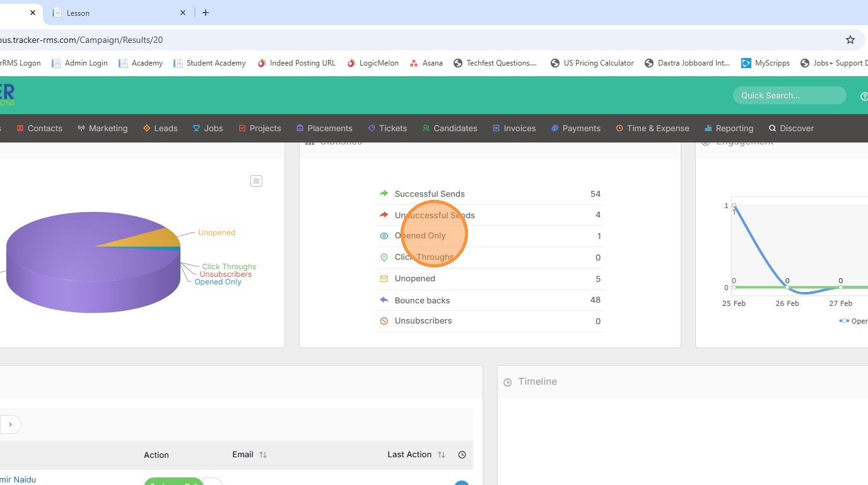Click the Unsubscribers red circle icon
The height and width of the screenshot is (485, 868).
tap(384, 321)
